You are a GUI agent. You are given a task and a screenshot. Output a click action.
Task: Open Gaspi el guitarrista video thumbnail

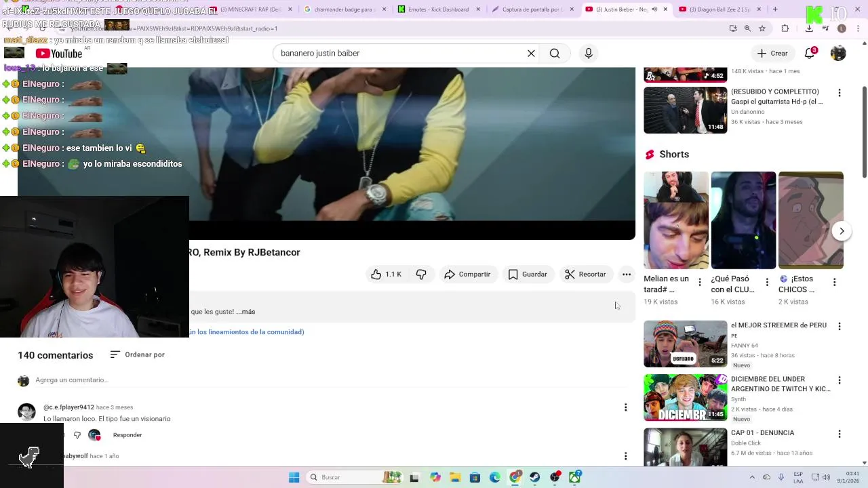(x=685, y=110)
